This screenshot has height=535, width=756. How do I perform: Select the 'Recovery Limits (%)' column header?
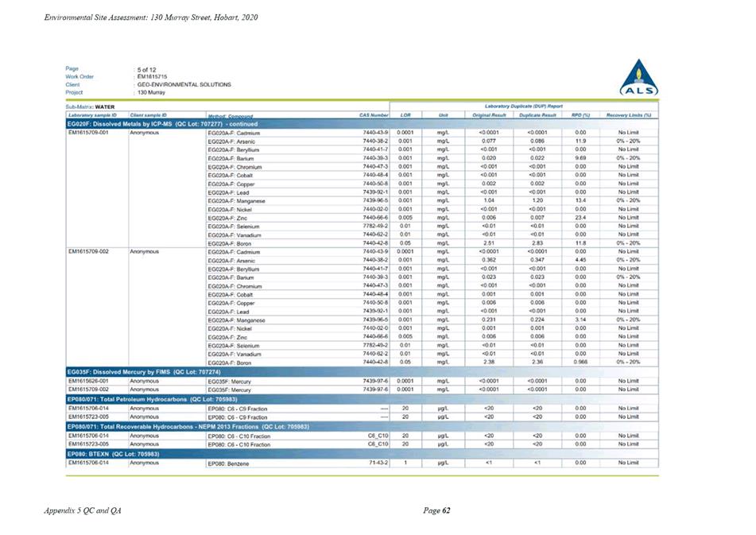click(x=629, y=115)
